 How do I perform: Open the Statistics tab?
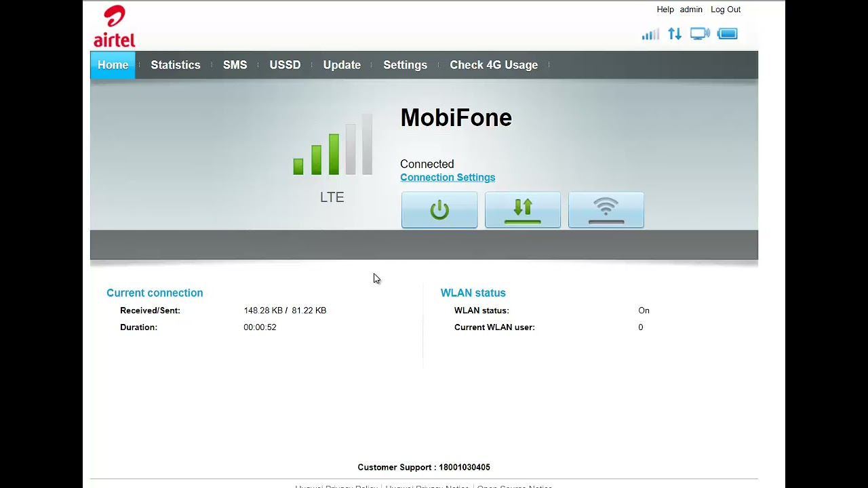pos(176,65)
